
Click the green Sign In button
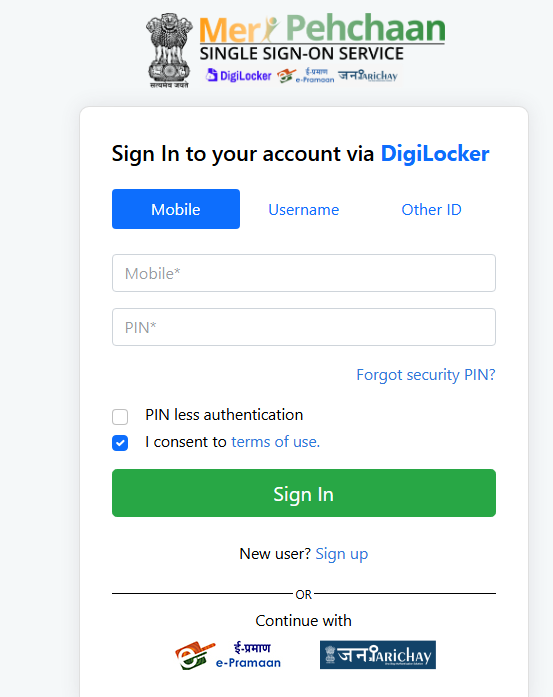pos(304,493)
